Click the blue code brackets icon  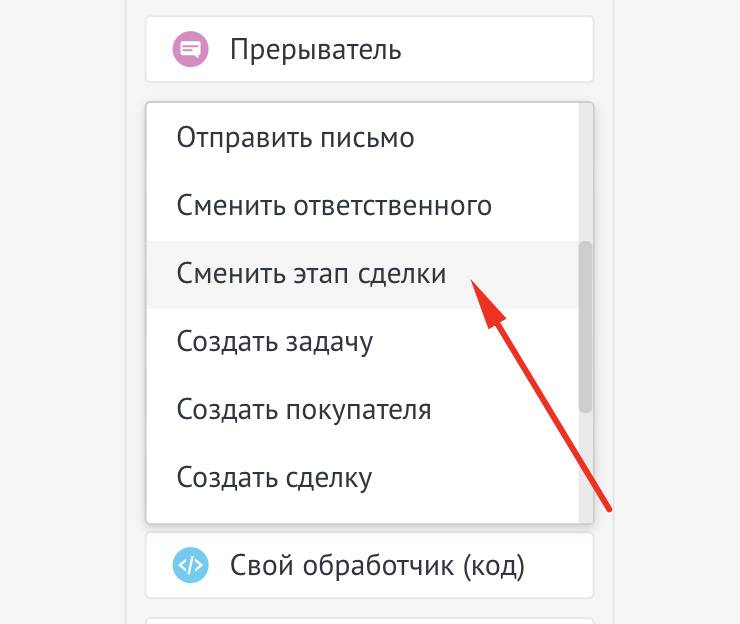click(x=190, y=566)
